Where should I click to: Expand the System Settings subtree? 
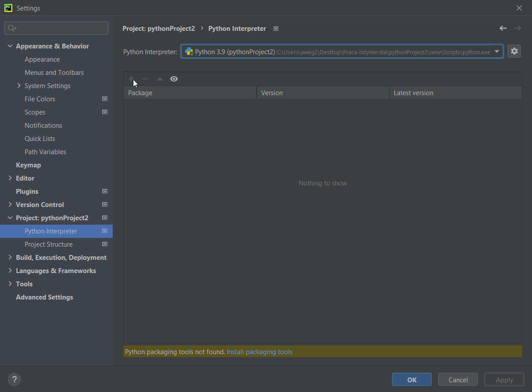tap(19, 86)
